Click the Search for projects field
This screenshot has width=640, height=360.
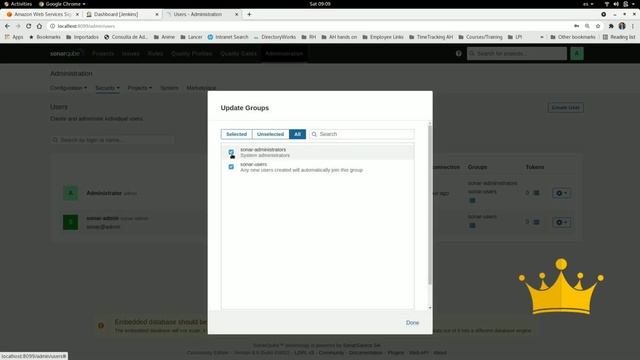[517, 53]
